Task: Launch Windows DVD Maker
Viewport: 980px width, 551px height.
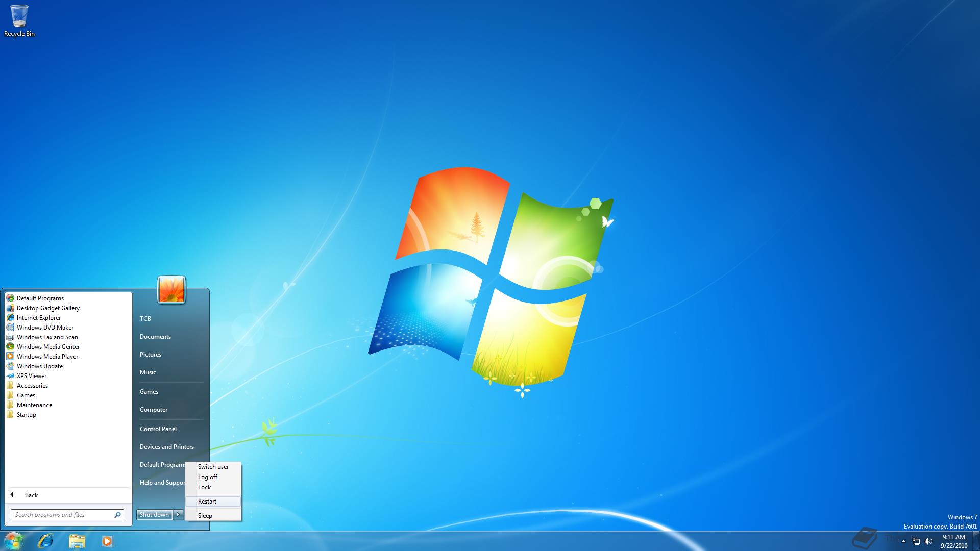Action: pos(68,328)
